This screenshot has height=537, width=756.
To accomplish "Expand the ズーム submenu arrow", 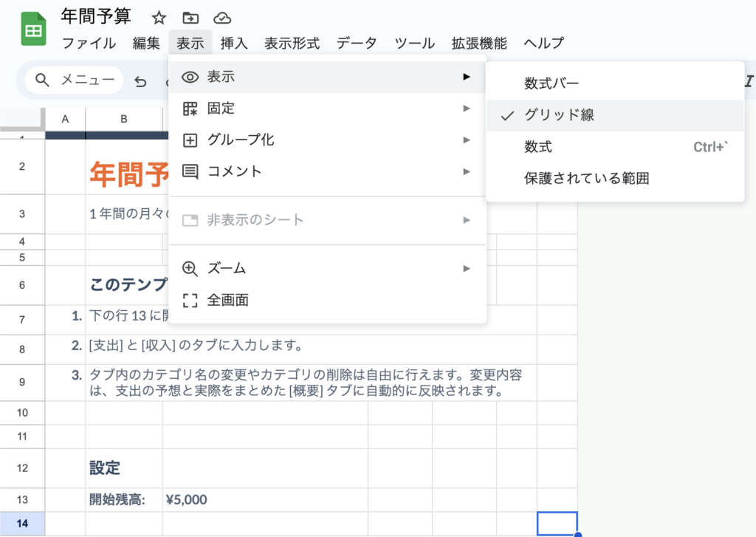I will pyautogui.click(x=466, y=268).
